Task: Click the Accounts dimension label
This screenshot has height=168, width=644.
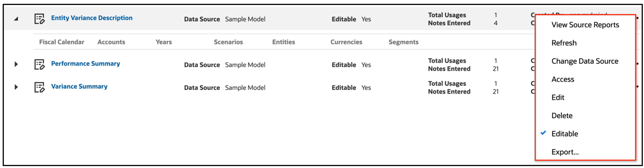Action: (x=111, y=42)
